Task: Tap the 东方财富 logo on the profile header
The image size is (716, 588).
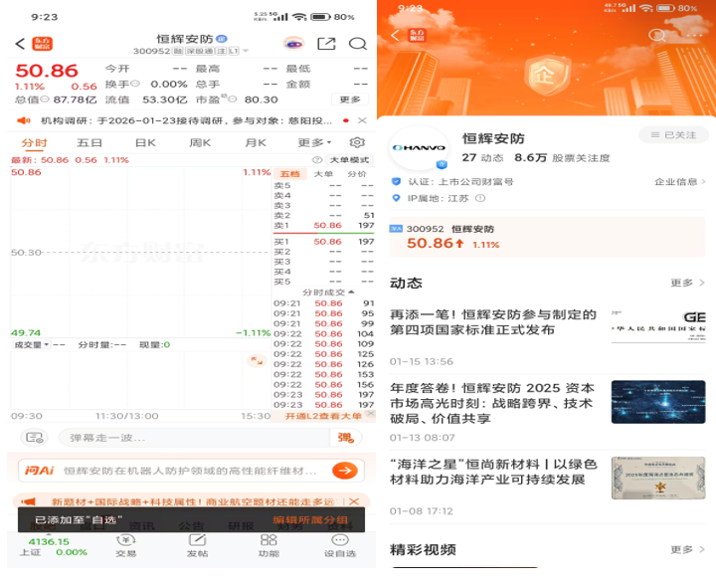Action: 417,35
